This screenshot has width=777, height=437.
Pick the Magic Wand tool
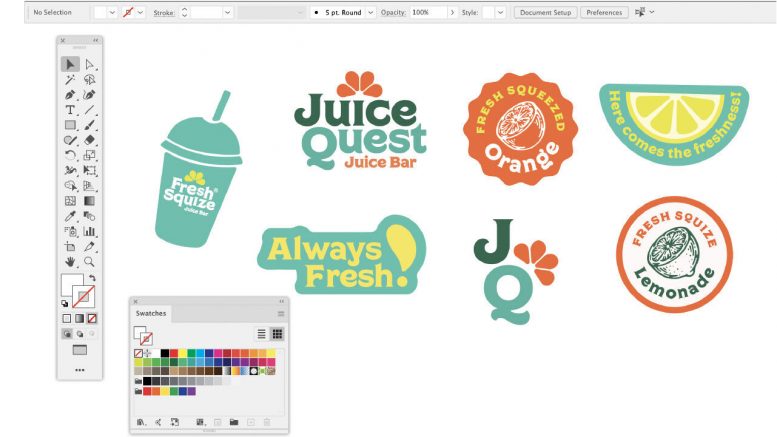pyautogui.click(x=70, y=79)
